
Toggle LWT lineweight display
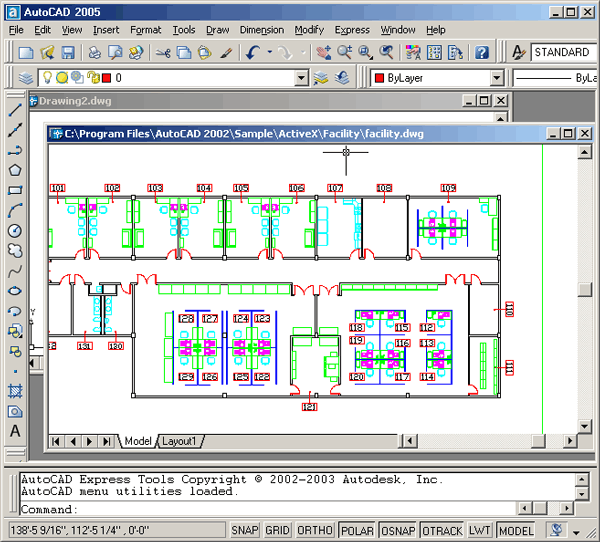479,531
